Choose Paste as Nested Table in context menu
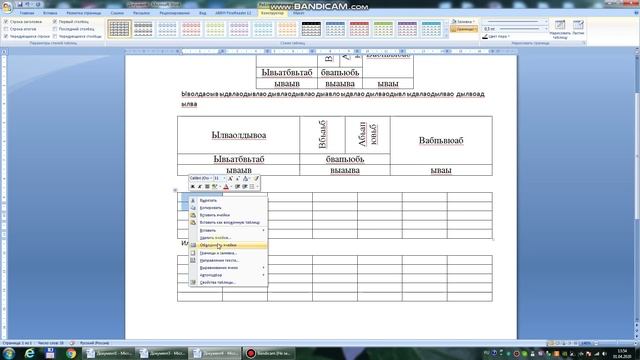The height and width of the screenshot is (360, 640). (228, 222)
